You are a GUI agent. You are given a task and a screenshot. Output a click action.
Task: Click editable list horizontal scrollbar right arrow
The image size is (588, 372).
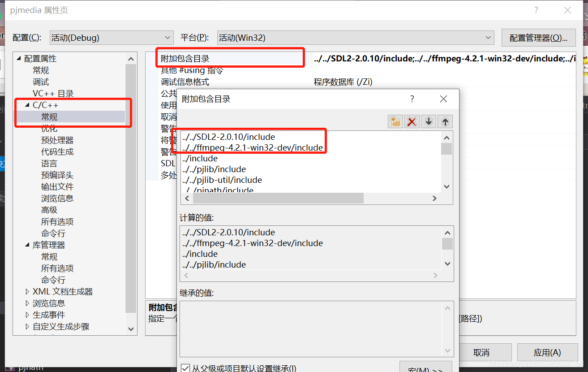[434, 198]
